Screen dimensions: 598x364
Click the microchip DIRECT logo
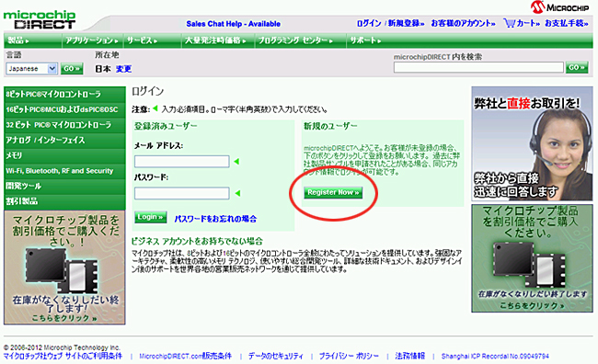40,20
